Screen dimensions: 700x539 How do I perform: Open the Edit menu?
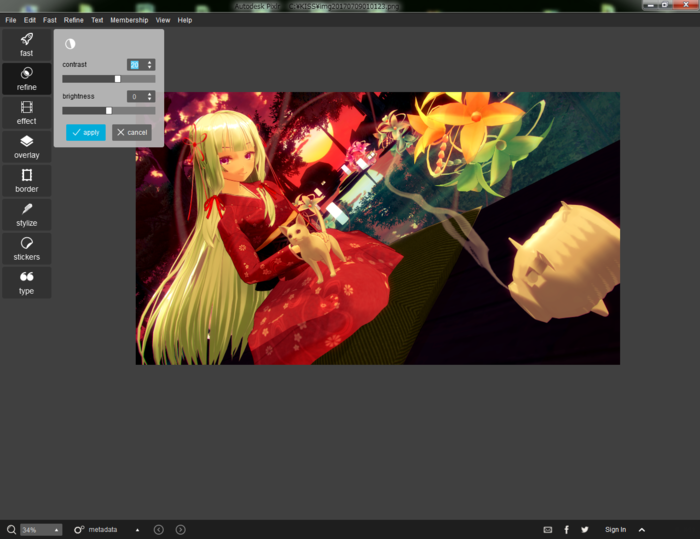pyautogui.click(x=30, y=20)
